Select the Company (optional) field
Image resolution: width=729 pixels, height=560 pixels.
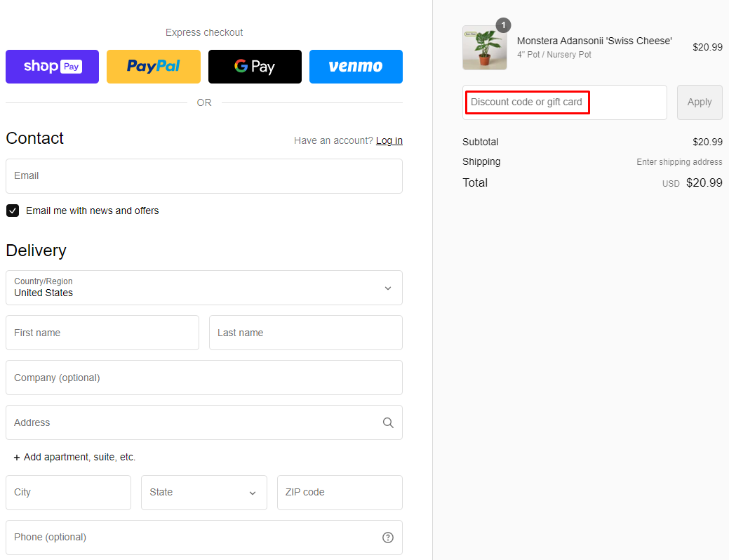point(203,378)
